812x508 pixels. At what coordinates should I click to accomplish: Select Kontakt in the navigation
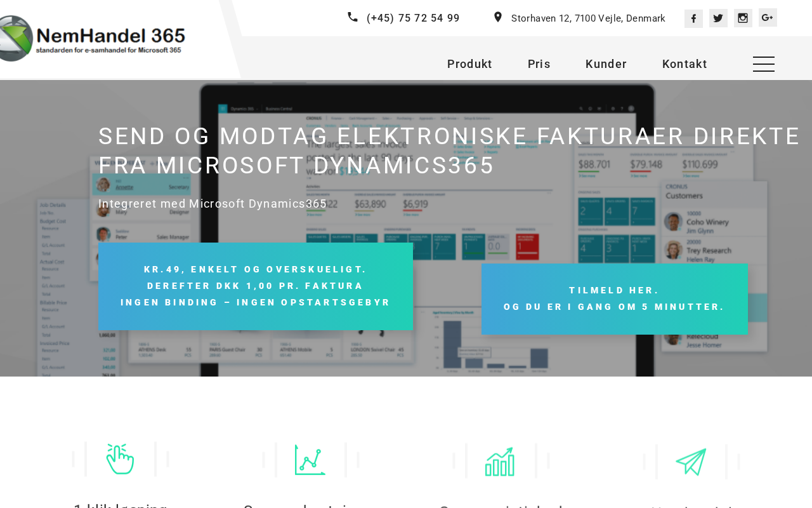[x=684, y=64]
